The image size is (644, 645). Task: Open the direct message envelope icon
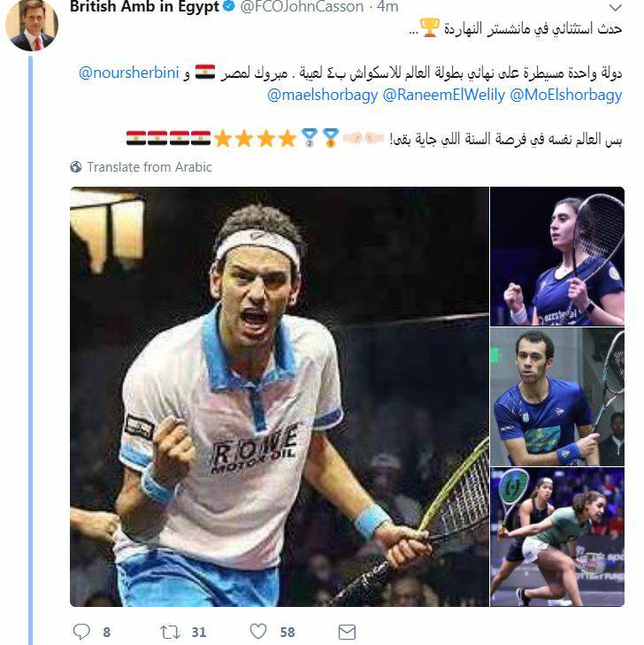click(347, 632)
